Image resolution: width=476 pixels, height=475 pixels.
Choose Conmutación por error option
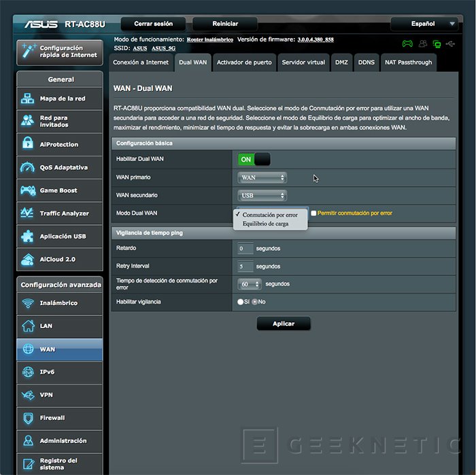click(x=270, y=215)
